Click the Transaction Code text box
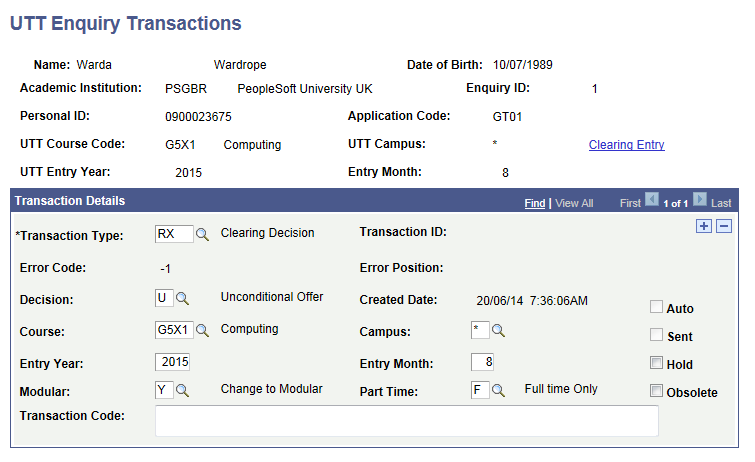 pos(407,421)
